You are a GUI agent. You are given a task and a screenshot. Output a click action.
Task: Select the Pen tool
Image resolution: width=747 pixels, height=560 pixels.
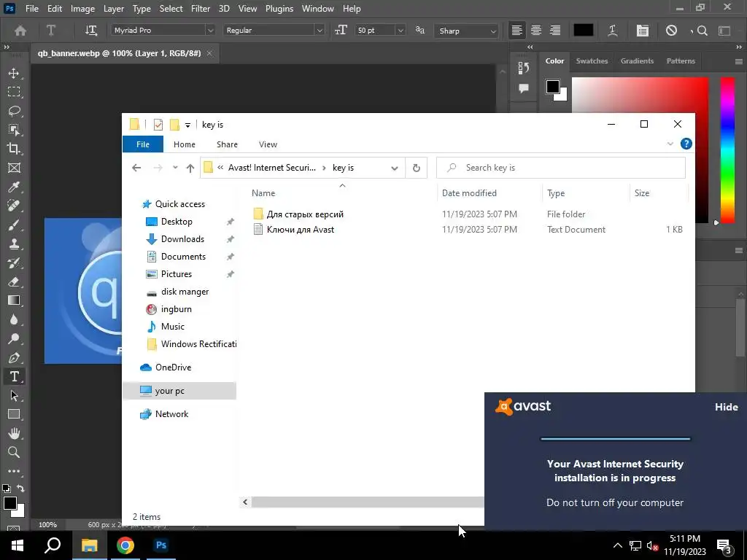14,357
